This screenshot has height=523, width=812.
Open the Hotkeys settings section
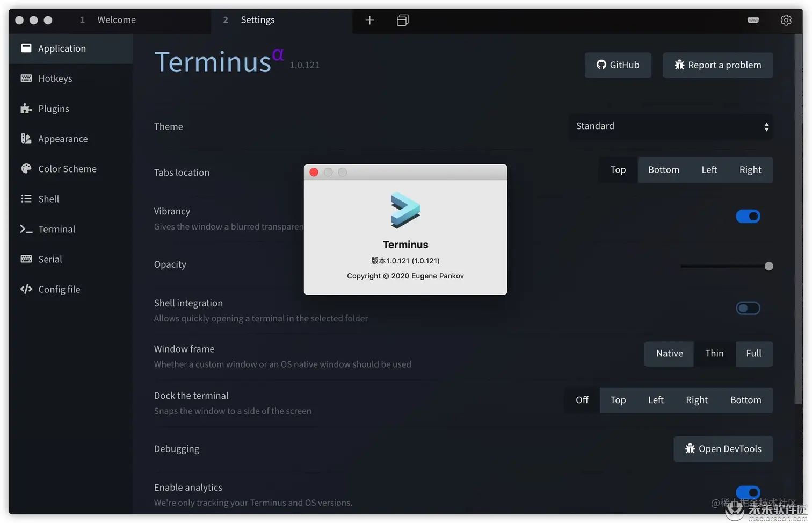(x=70, y=78)
